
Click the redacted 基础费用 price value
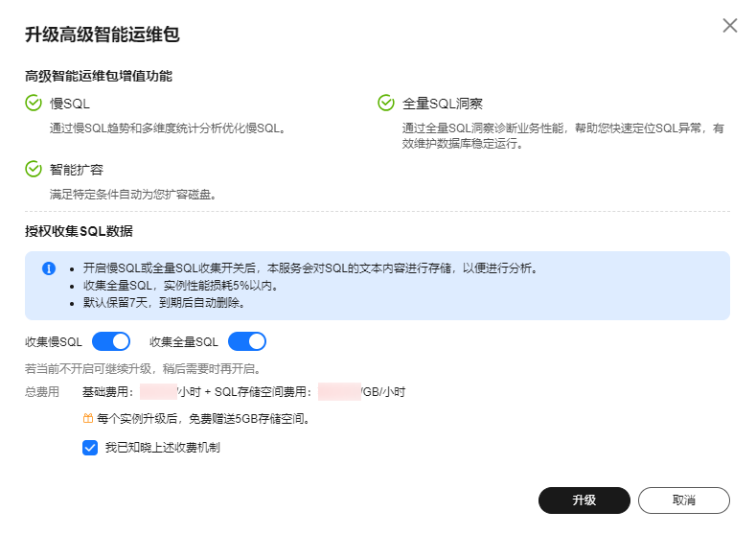coord(159,392)
